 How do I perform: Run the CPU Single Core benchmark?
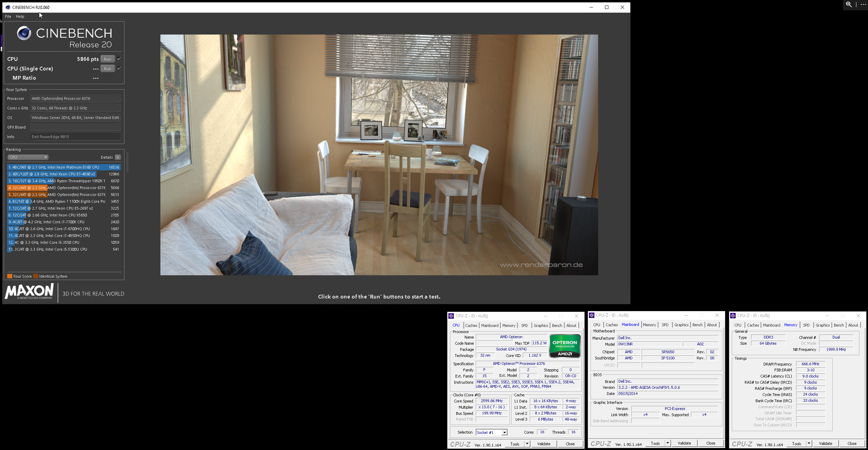click(x=108, y=69)
